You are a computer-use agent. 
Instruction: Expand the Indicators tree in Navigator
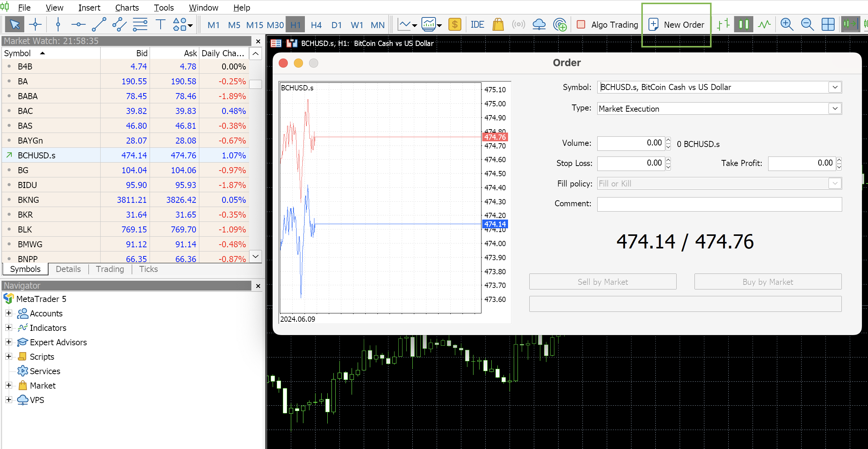point(8,328)
